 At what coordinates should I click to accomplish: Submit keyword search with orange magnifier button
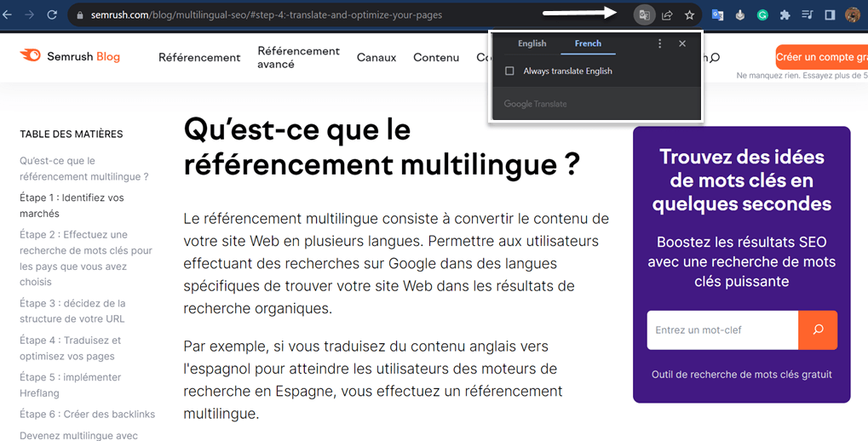point(818,329)
